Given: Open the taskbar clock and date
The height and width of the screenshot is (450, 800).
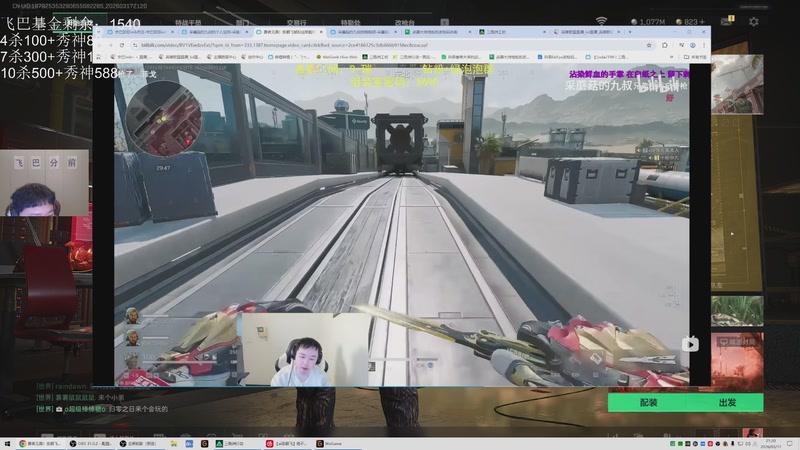Looking at the screenshot, I should [771, 444].
